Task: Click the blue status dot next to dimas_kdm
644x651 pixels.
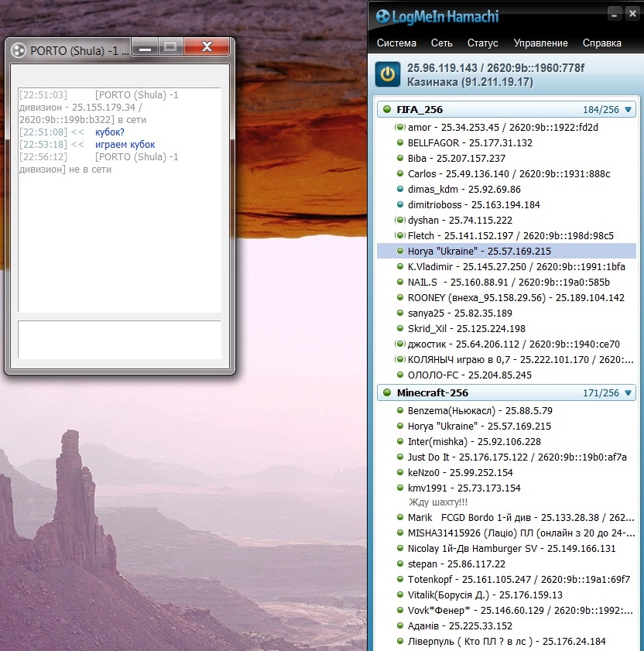Action: [x=400, y=189]
